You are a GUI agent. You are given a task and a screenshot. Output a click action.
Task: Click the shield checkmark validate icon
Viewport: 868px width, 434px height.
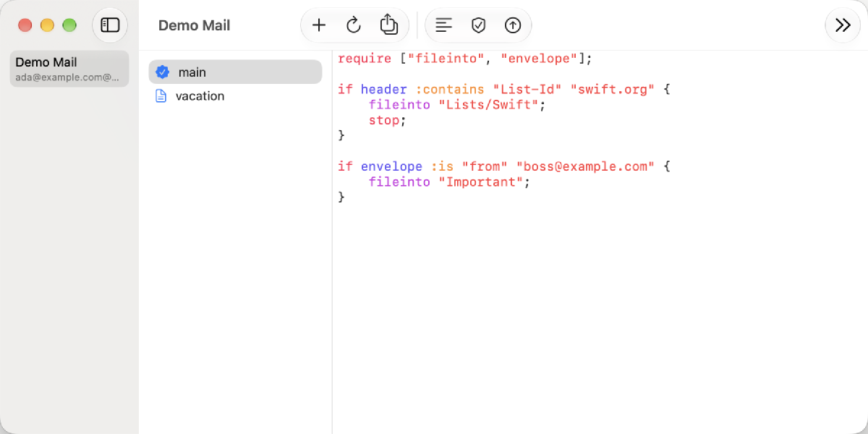pos(478,25)
